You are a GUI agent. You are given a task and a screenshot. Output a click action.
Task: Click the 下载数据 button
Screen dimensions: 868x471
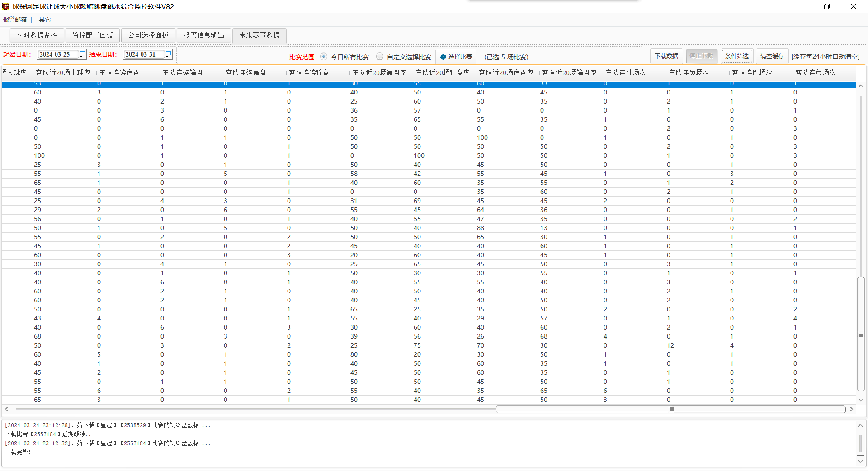(x=666, y=56)
